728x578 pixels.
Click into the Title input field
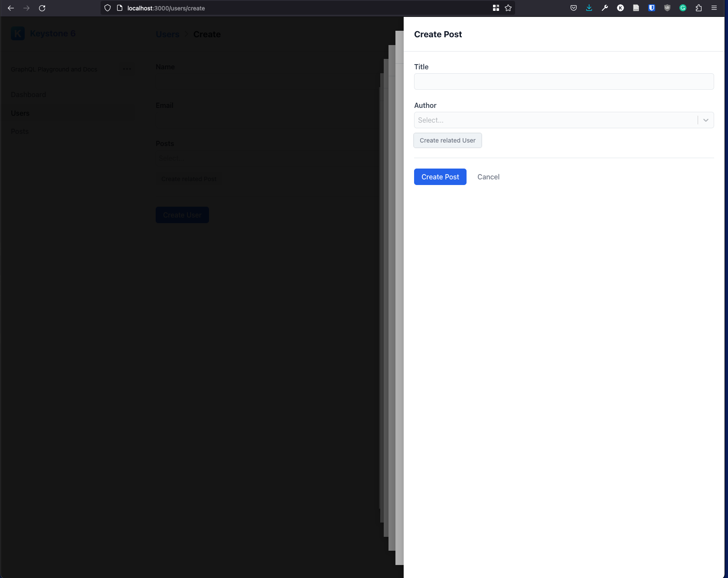564,81
